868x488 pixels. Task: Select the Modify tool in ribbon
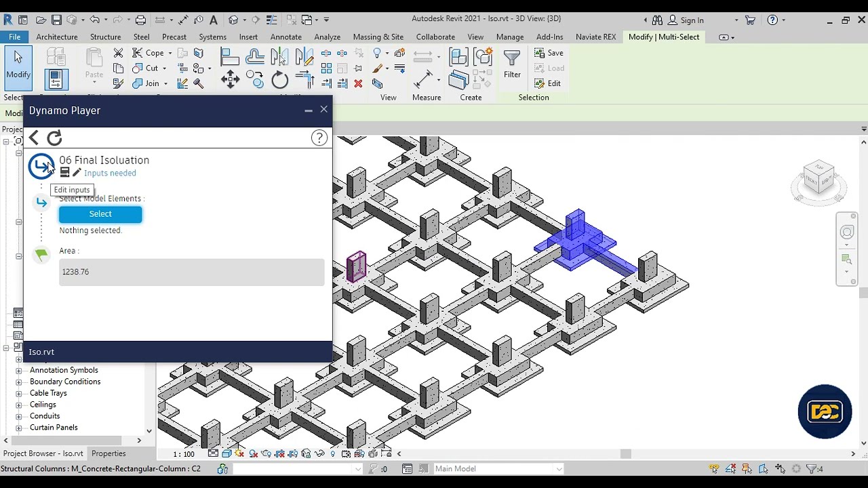[18, 68]
